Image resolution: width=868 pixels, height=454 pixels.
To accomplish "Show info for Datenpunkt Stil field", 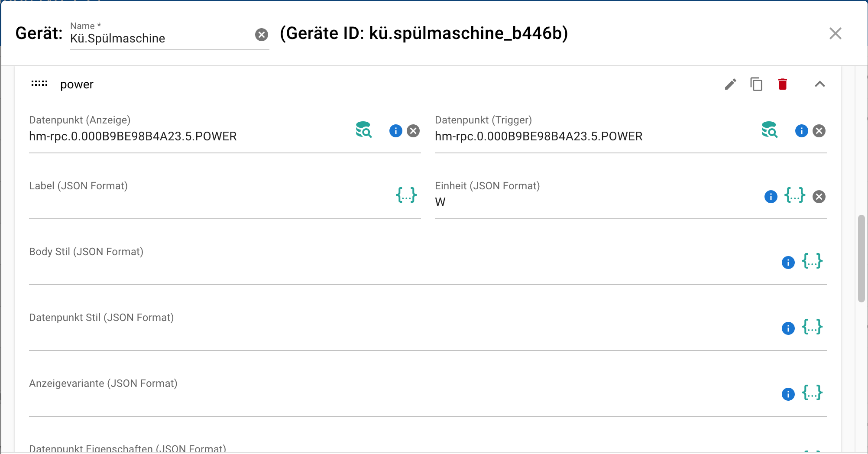I will (788, 328).
